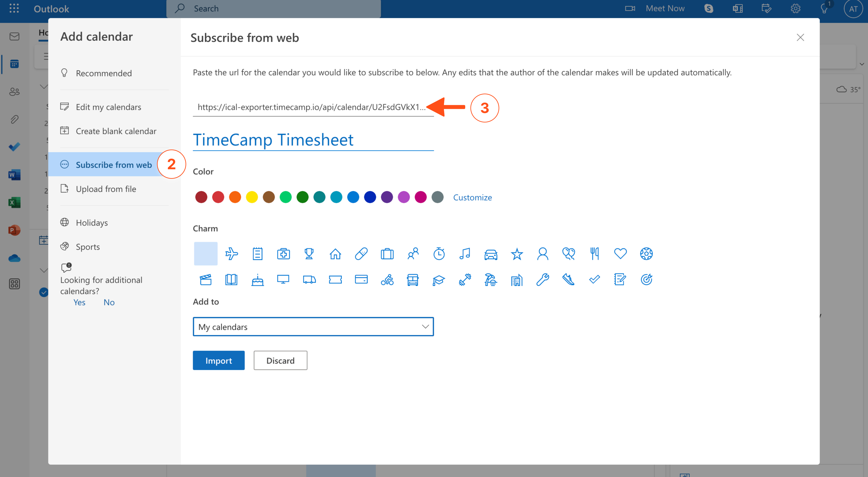
Task: Select the airplane charm icon
Action: [231, 254]
